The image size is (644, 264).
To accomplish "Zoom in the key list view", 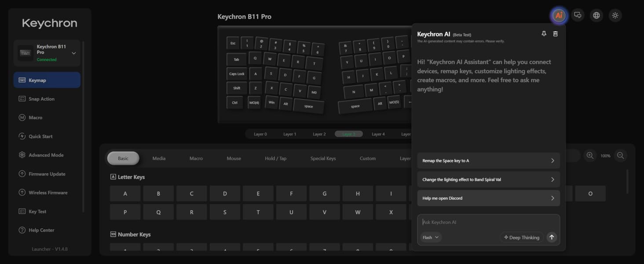I will (x=590, y=155).
